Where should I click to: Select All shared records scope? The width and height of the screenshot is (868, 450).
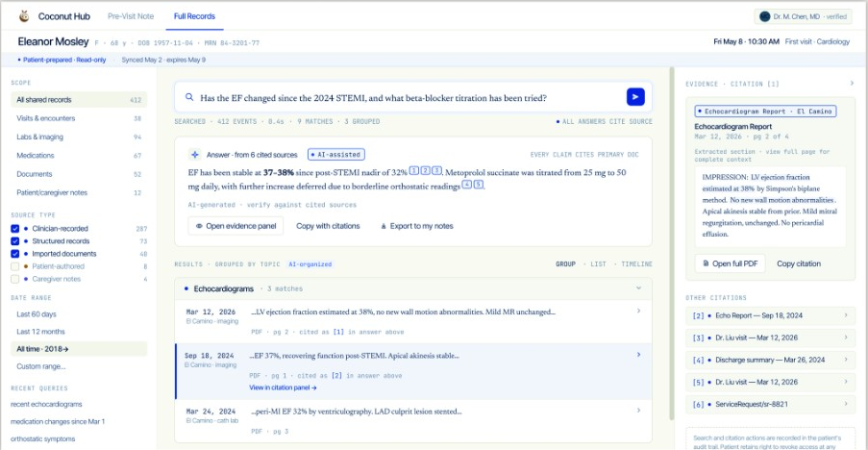pyautogui.click(x=79, y=100)
